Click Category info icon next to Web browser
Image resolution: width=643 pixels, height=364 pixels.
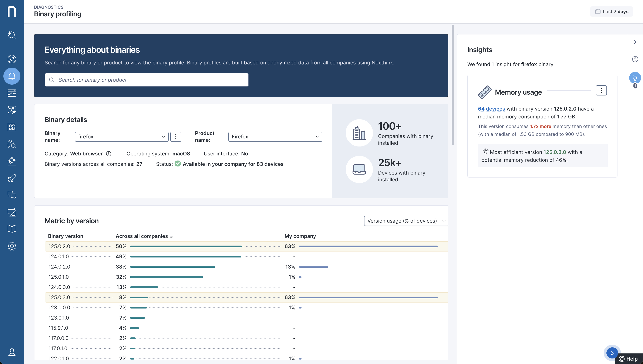click(x=108, y=154)
